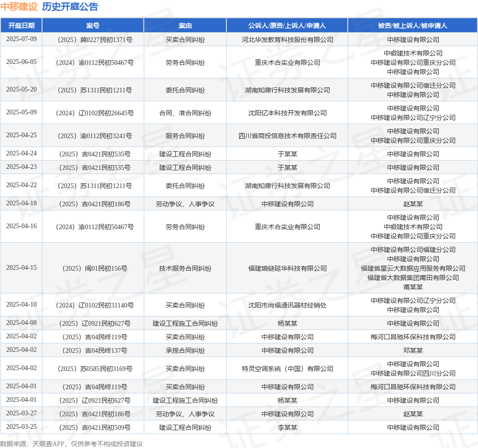
Task: Click case number (2025)渝0112民初3241号
Action: point(95,136)
